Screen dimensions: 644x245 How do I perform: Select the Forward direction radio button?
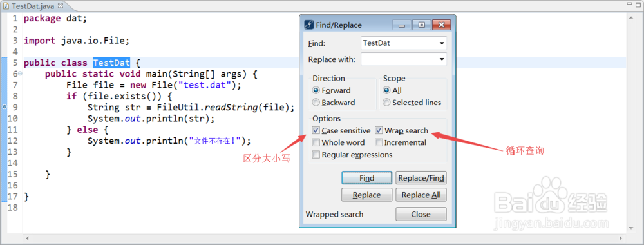[316, 90]
